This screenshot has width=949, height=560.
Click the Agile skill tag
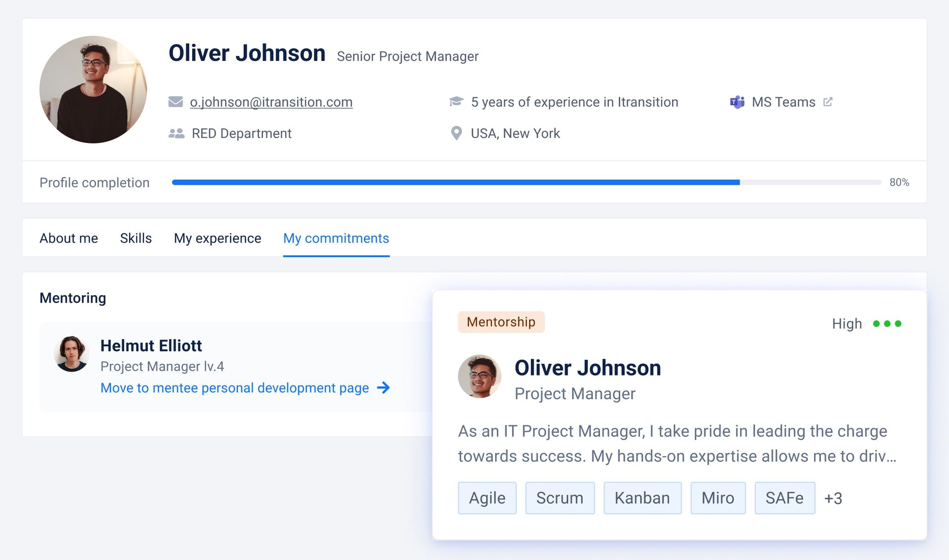point(488,497)
